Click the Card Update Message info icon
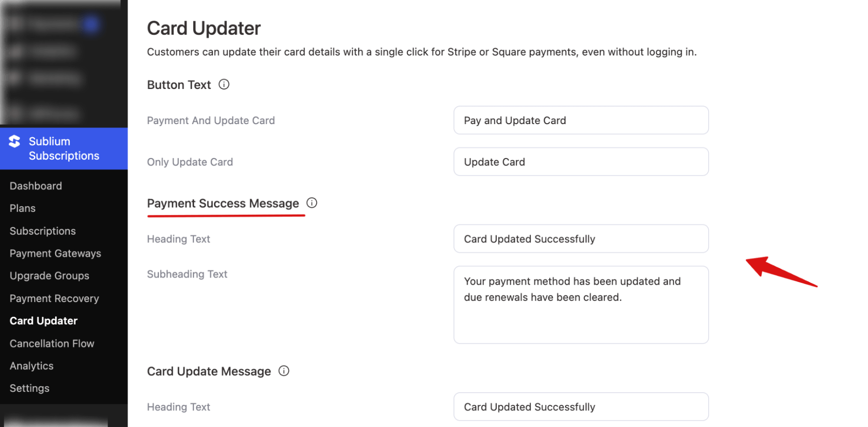 284,371
